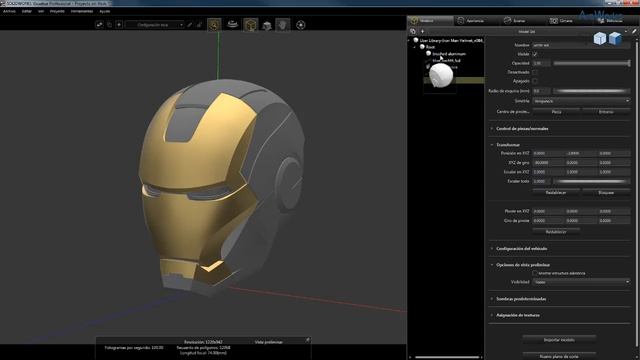
Task: Open the Editar menu
Action: (x=27, y=11)
